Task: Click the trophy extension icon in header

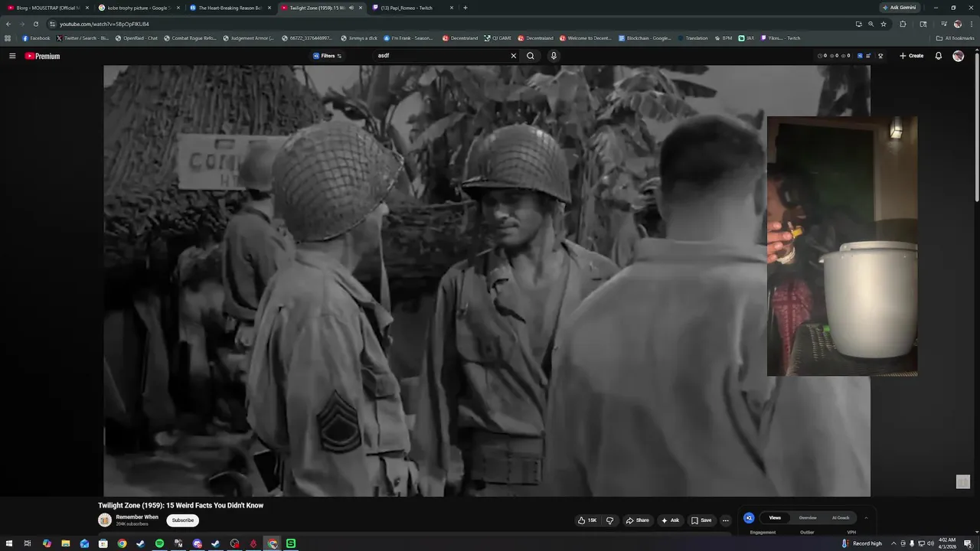Action: 880,56
